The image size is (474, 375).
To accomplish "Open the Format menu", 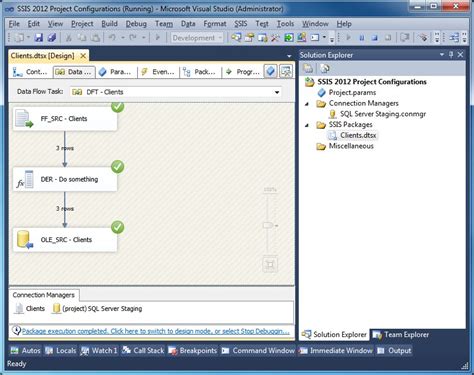I will click(215, 24).
